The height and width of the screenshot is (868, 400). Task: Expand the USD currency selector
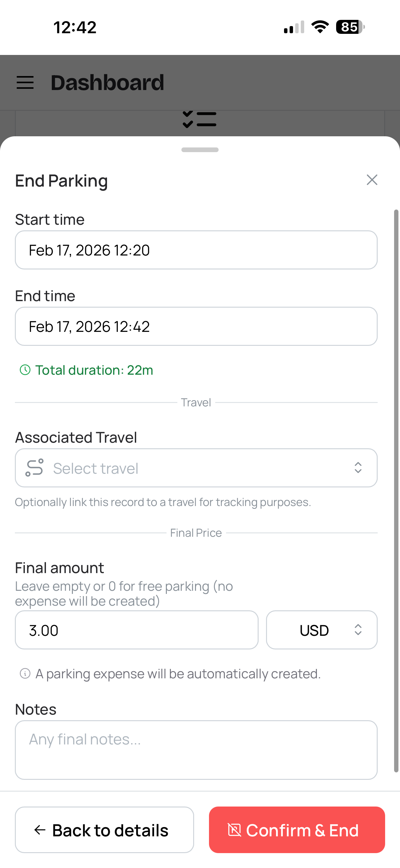click(322, 630)
